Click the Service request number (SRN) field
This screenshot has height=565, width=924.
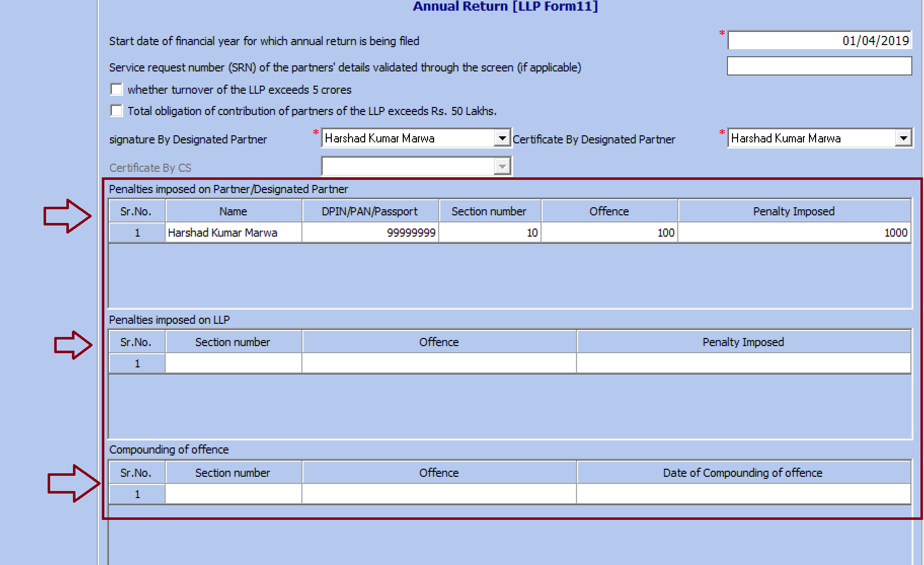[x=820, y=66]
